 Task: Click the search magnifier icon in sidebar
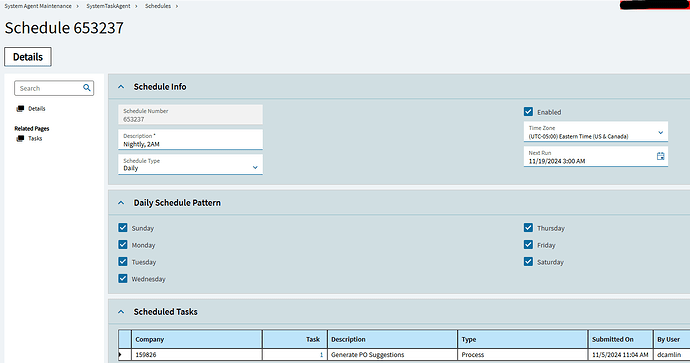pos(87,88)
